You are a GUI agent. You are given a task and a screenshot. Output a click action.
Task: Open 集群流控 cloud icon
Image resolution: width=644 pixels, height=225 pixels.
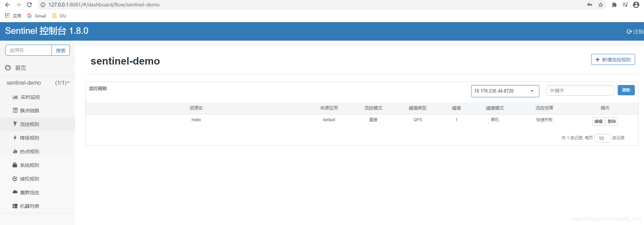[15, 192]
